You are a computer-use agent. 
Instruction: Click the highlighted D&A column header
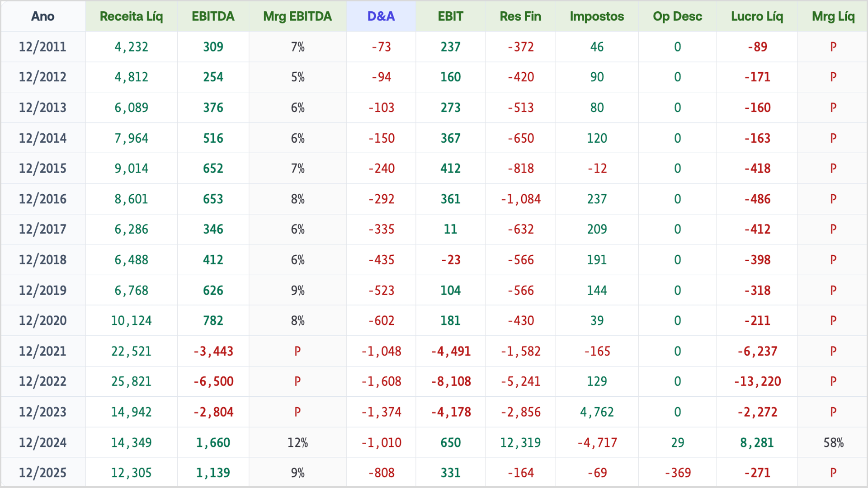381,16
